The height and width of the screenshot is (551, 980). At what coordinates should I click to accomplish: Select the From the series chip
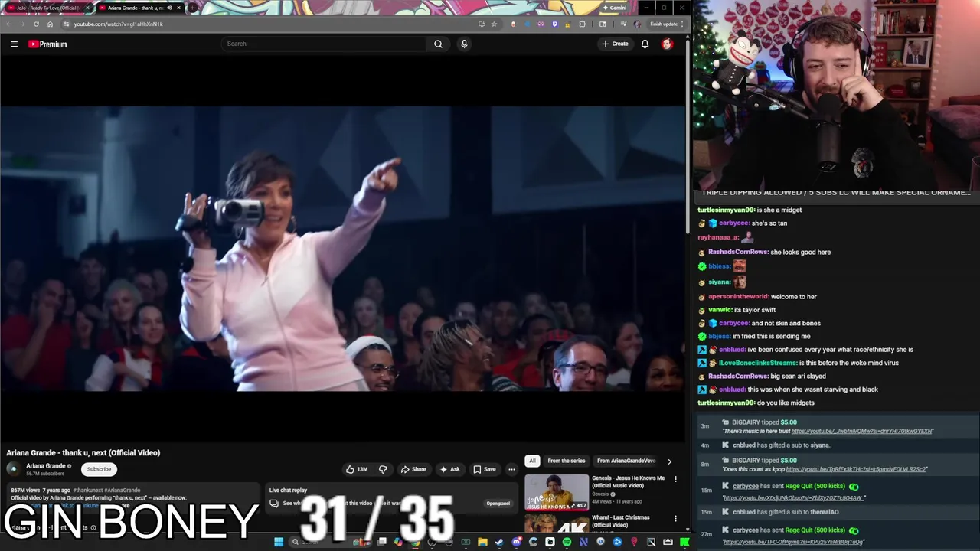(566, 461)
